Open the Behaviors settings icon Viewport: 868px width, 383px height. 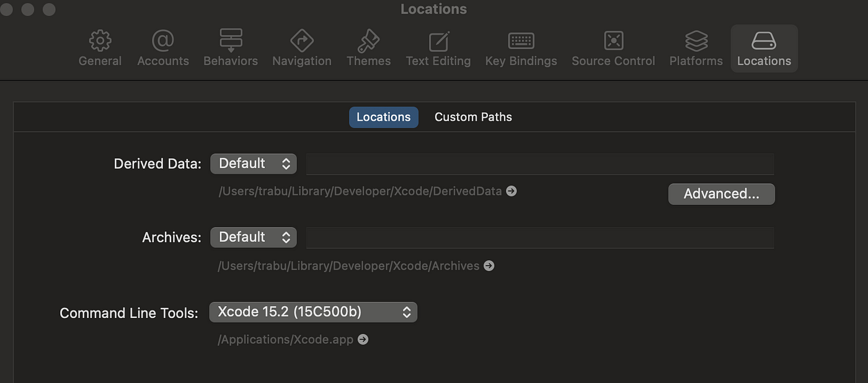(231, 41)
